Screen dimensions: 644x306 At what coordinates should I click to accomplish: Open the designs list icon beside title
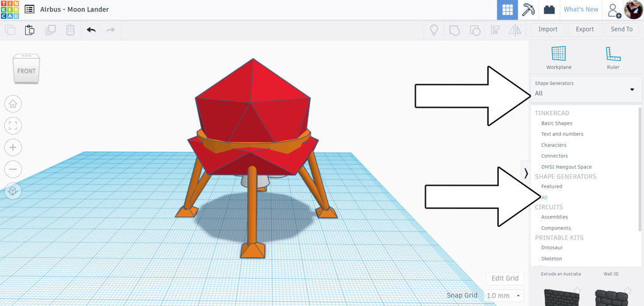[30, 9]
